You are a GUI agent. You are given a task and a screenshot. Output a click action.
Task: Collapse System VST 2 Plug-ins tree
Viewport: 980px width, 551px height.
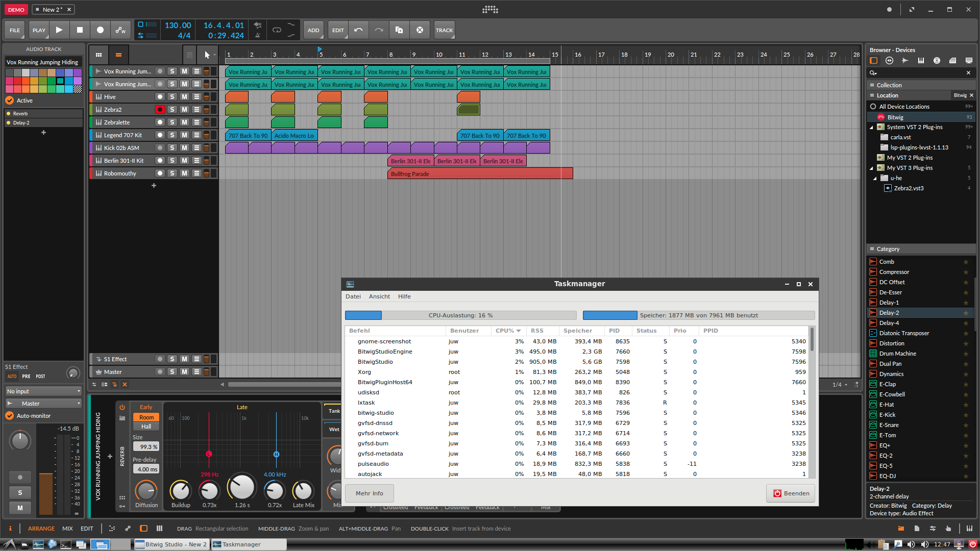point(872,127)
